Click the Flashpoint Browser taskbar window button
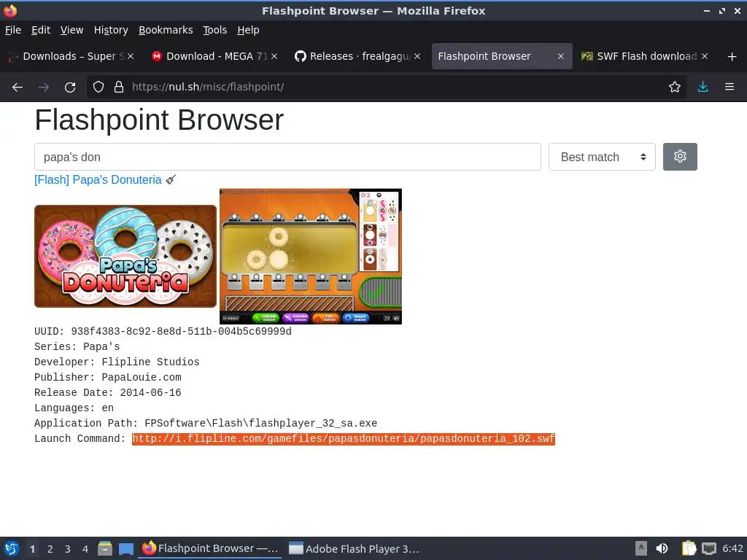 pos(210,548)
